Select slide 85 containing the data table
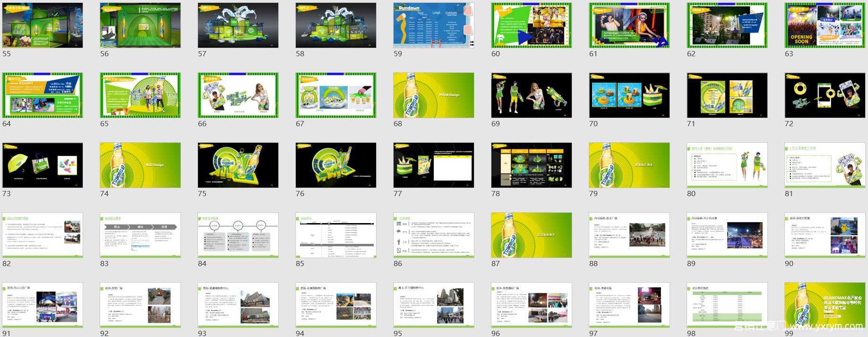Screen dimensions: 868x337 [336, 235]
